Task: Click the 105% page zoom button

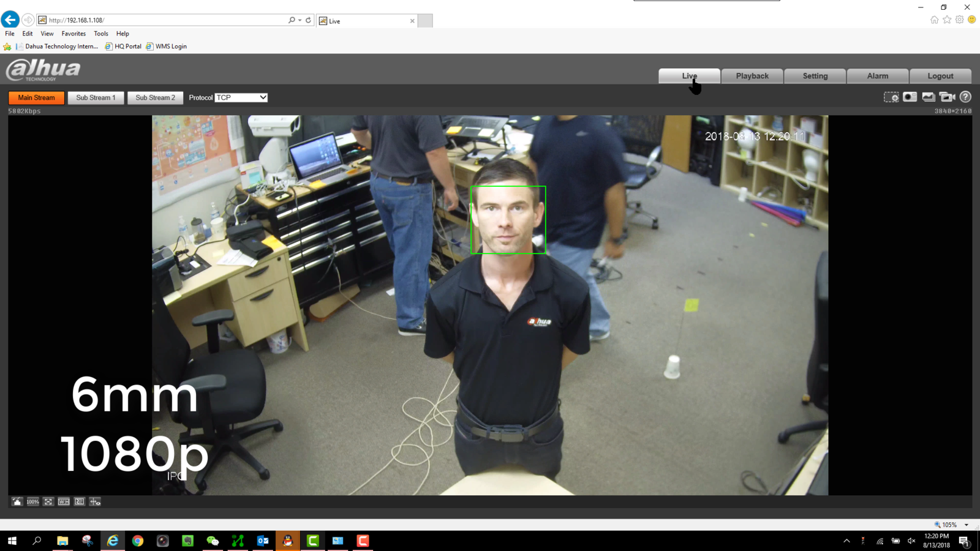Action: [x=946, y=525]
